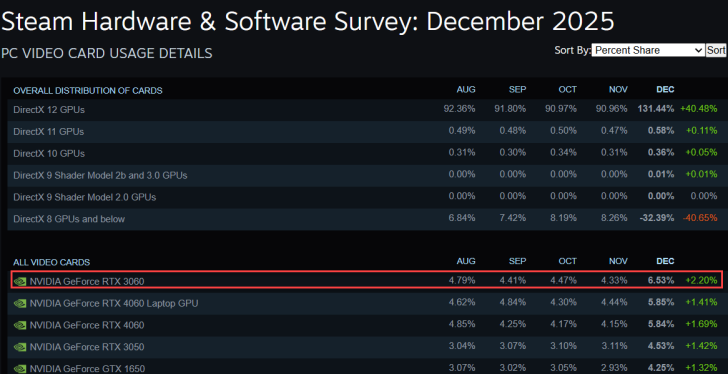This screenshot has width=728, height=374.
Task: Click DirectX 9 Shader Model 2.0 GPUs label
Action: [84, 197]
